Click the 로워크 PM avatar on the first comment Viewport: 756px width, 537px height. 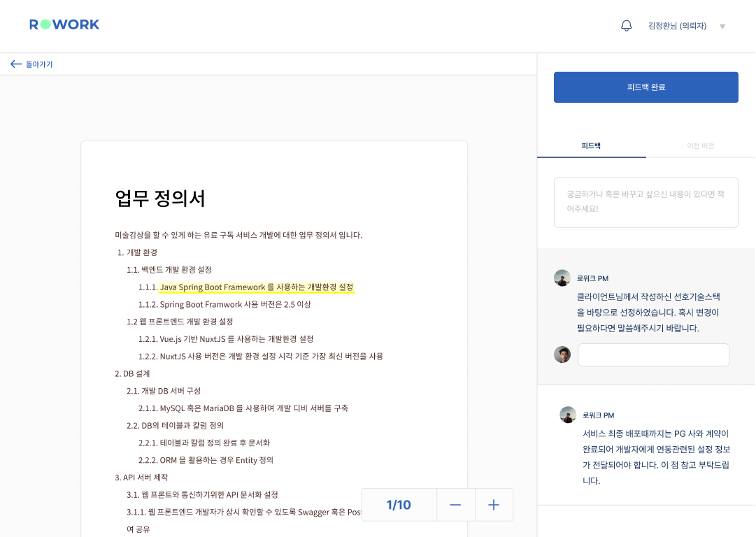562,278
